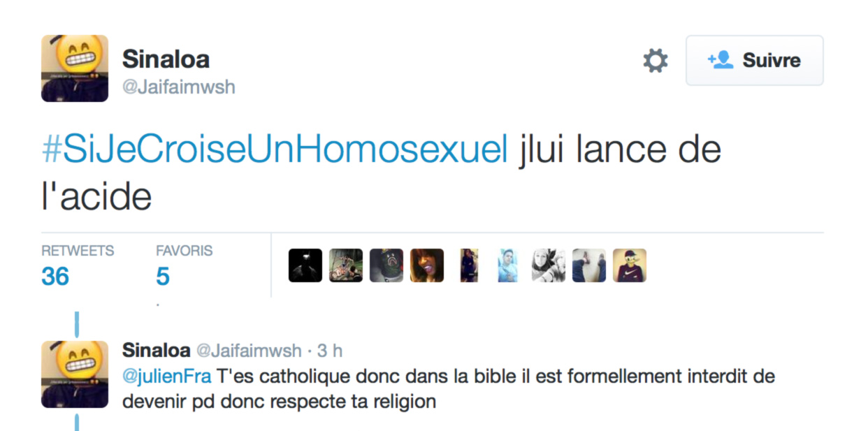Click the Sinaloa display name in header
The width and height of the screenshot is (868, 431).
pos(166,60)
